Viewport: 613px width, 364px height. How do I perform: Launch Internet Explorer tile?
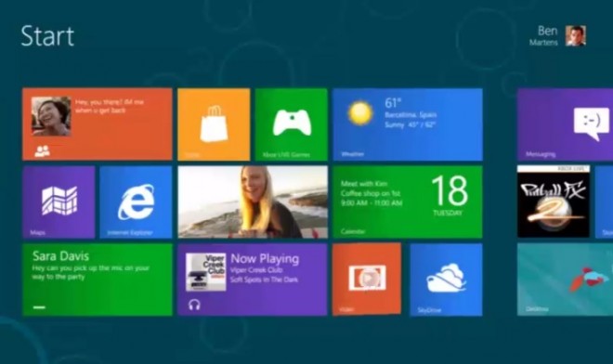pyautogui.click(x=136, y=201)
